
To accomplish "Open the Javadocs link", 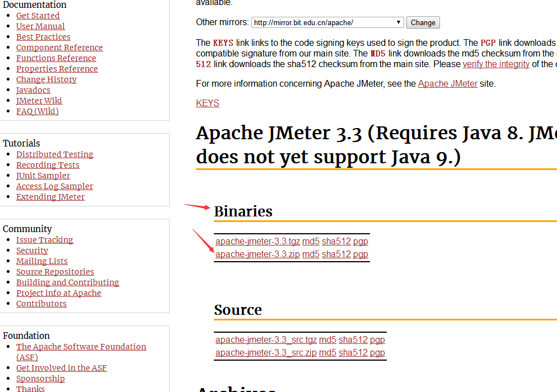I will [34, 90].
